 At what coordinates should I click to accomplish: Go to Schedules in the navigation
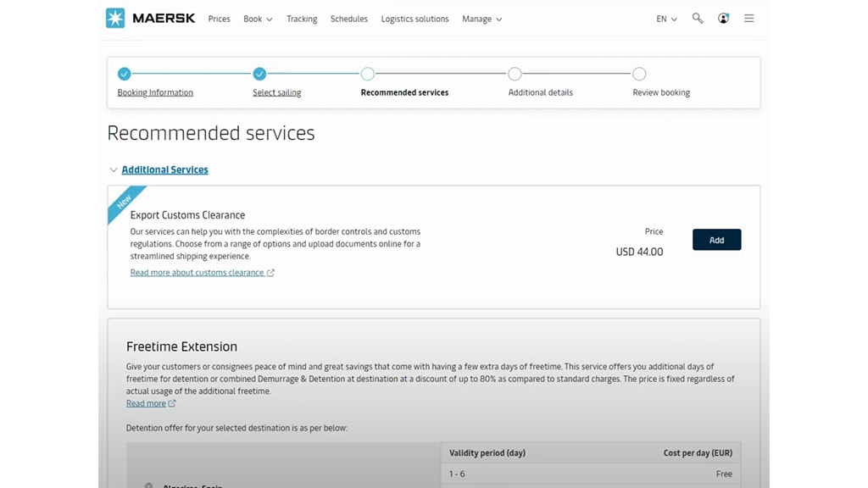(x=348, y=18)
